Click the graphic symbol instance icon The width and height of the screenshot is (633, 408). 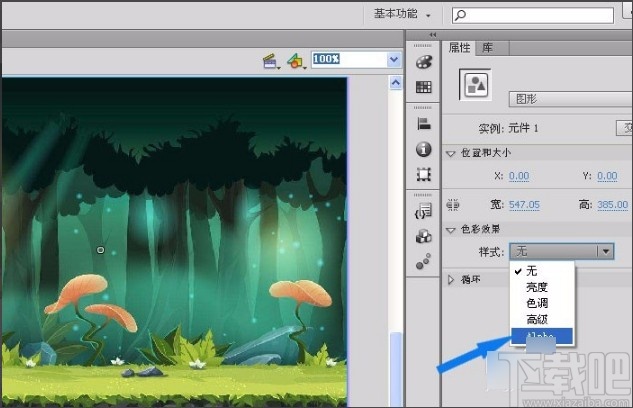(476, 85)
